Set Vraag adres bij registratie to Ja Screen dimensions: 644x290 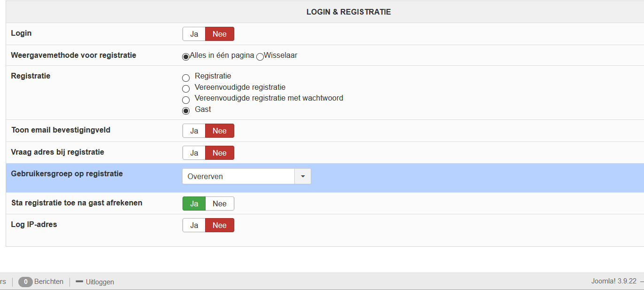tap(194, 153)
